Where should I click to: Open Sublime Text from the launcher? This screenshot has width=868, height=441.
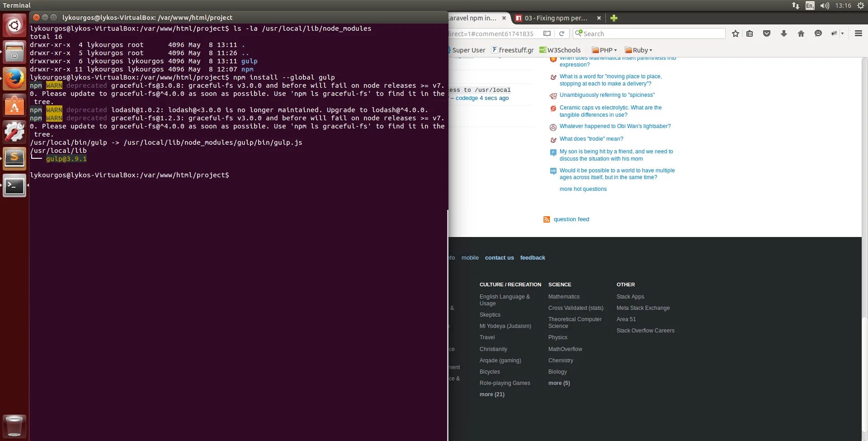14,158
